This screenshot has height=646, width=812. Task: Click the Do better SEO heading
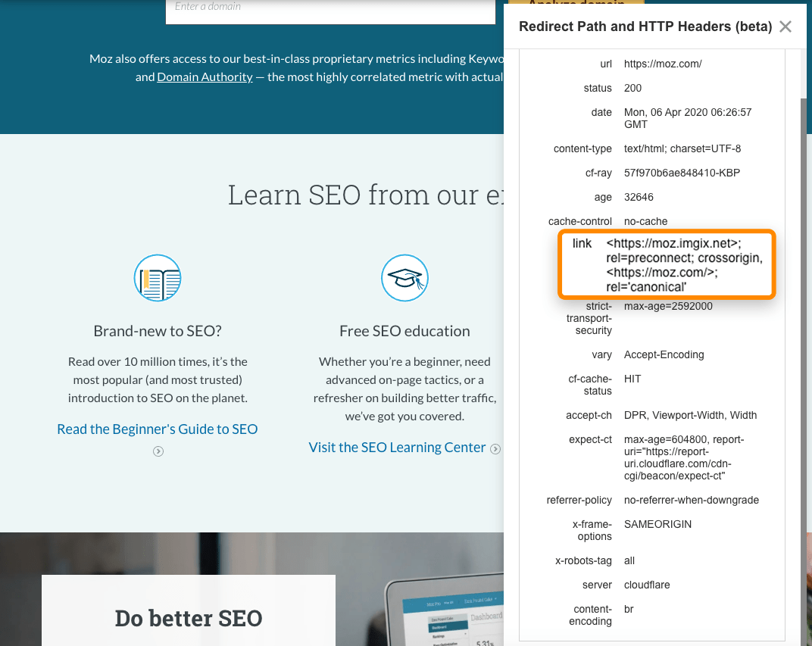click(x=189, y=618)
